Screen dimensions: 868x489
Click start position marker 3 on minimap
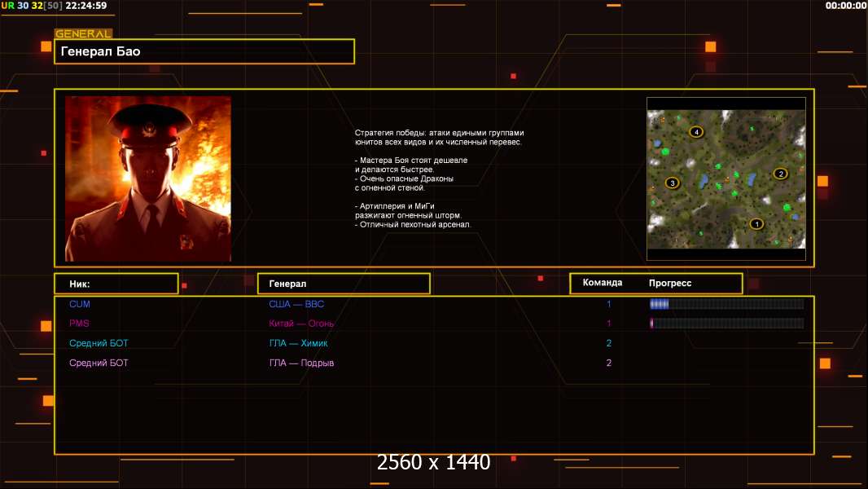tap(672, 183)
